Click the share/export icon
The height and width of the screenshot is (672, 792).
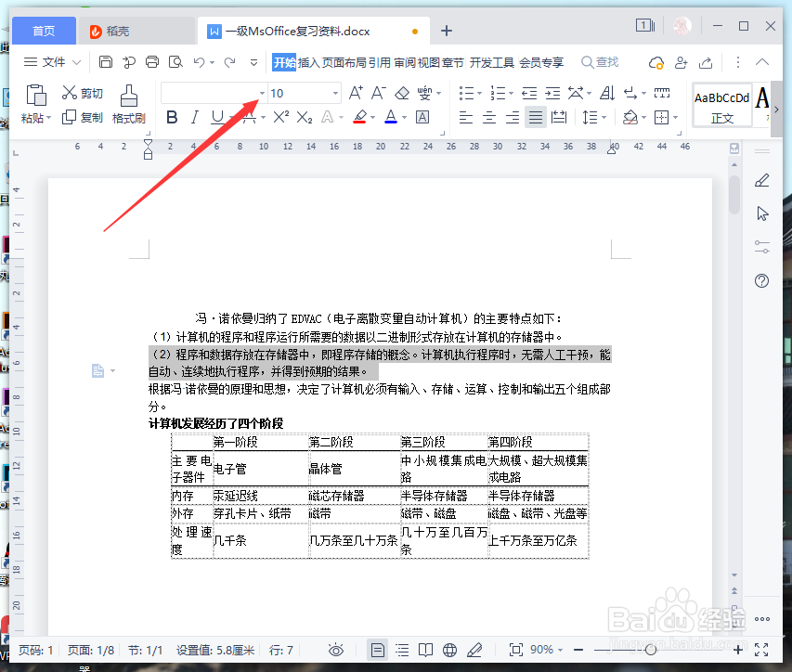click(706, 62)
